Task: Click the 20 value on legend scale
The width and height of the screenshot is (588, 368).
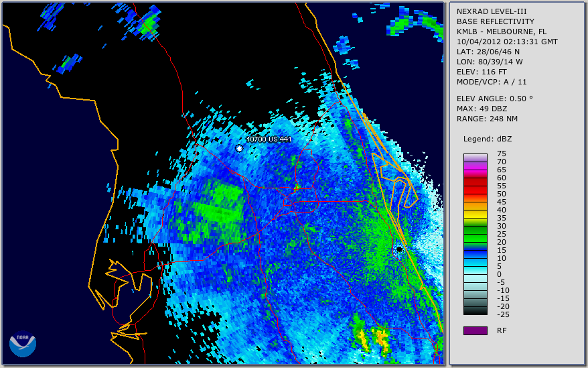Action: click(502, 242)
